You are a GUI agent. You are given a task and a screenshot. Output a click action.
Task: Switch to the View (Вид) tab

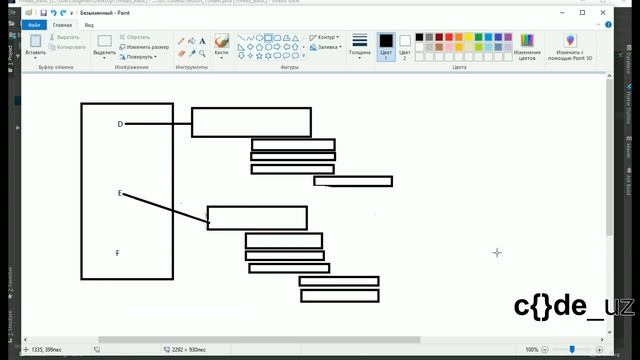point(89,25)
